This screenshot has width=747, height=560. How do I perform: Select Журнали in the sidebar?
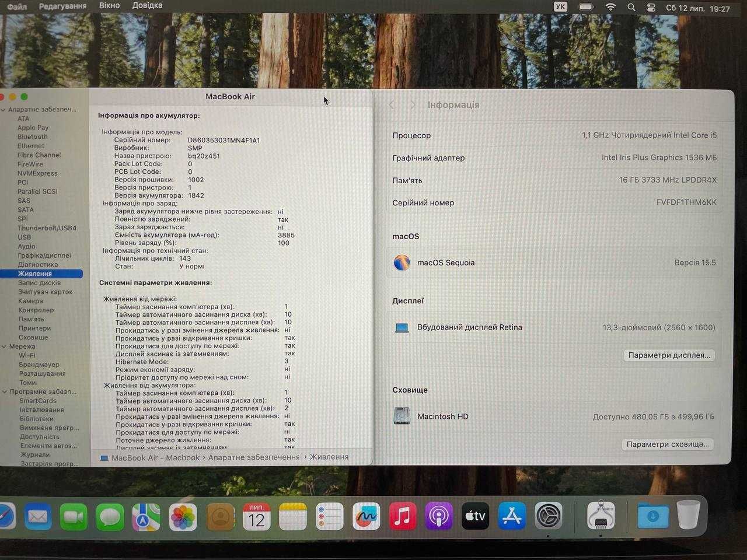click(x=35, y=455)
